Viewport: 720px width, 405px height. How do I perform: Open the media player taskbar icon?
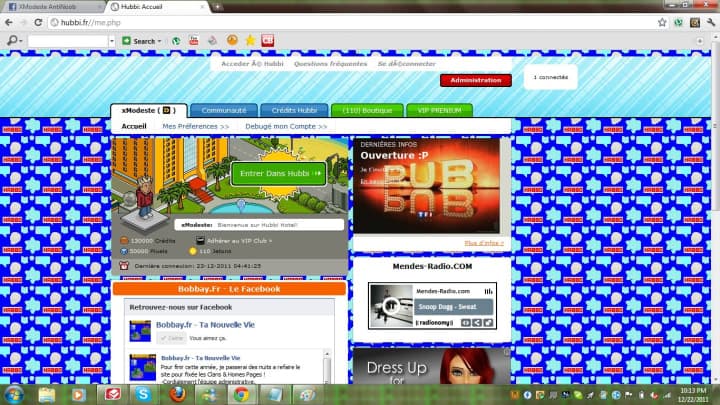point(79,395)
